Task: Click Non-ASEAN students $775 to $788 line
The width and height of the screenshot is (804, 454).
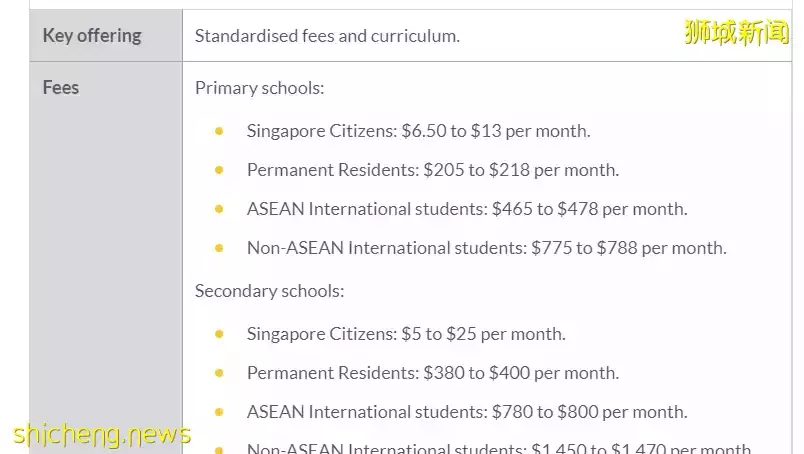Action: click(x=487, y=248)
